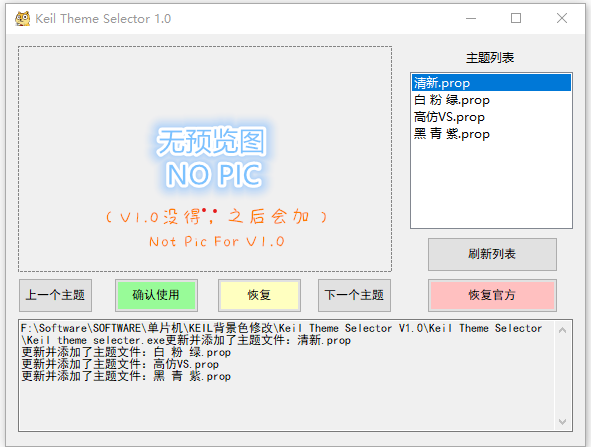This screenshot has height=447, width=591.
Task: Click 刷新列表 to refresh the list
Action: point(492,254)
